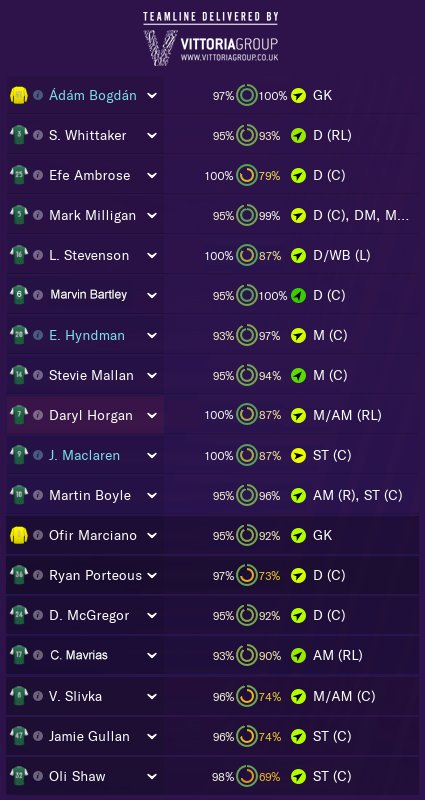Click Oli Shaw's number 32 shirt icon
Screen dimensions: 425x800
tap(19, 776)
